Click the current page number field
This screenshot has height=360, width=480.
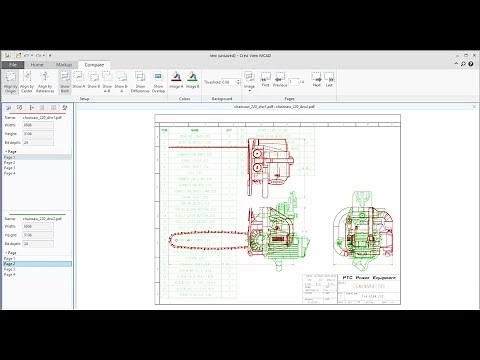[293, 82]
